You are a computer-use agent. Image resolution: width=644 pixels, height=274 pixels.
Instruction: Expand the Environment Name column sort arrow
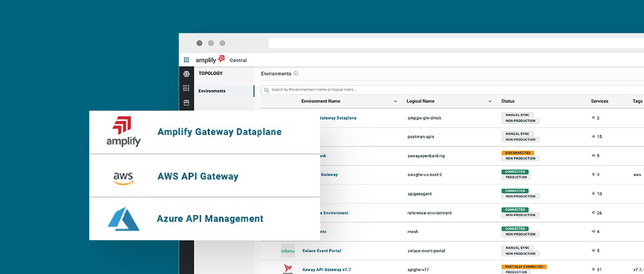pos(395,101)
